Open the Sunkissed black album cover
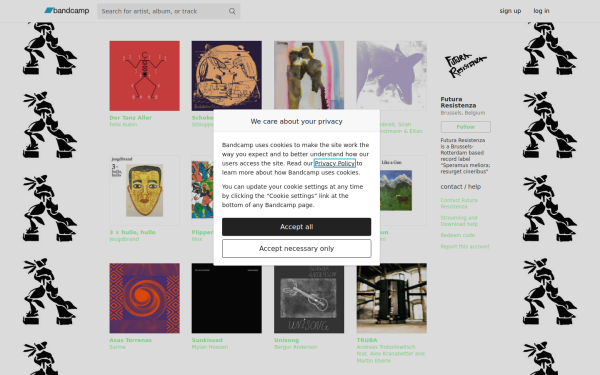 (x=227, y=298)
